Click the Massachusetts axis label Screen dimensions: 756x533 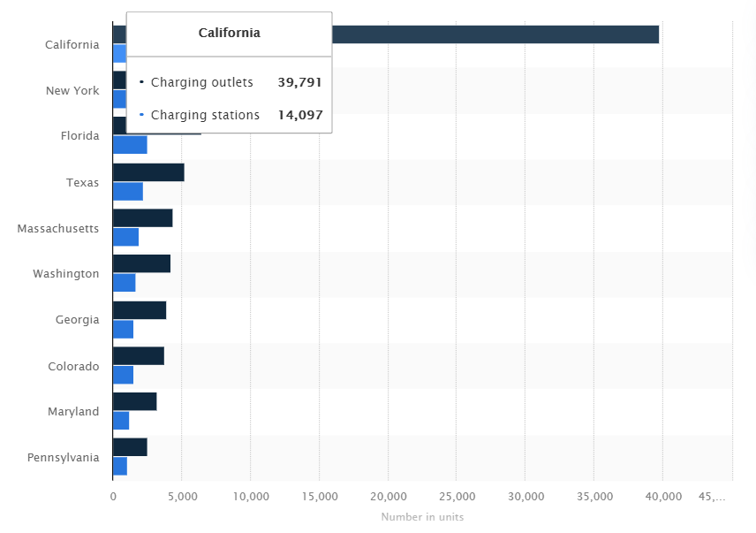(x=58, y=229)
